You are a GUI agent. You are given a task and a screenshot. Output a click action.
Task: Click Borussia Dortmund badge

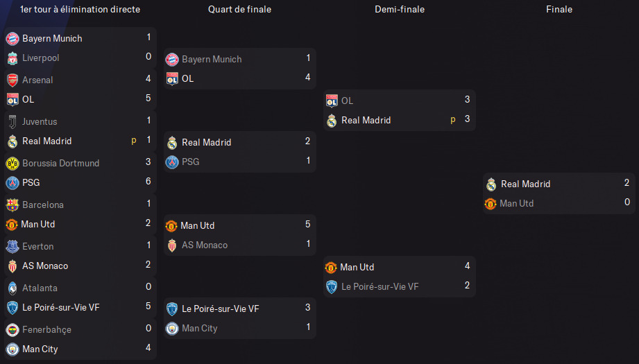tap(12, 163)
